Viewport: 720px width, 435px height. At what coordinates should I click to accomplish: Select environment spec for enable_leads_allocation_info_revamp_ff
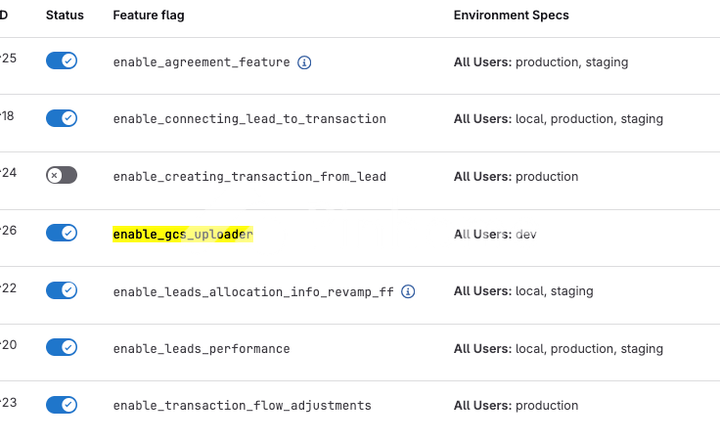click(523, 291)
